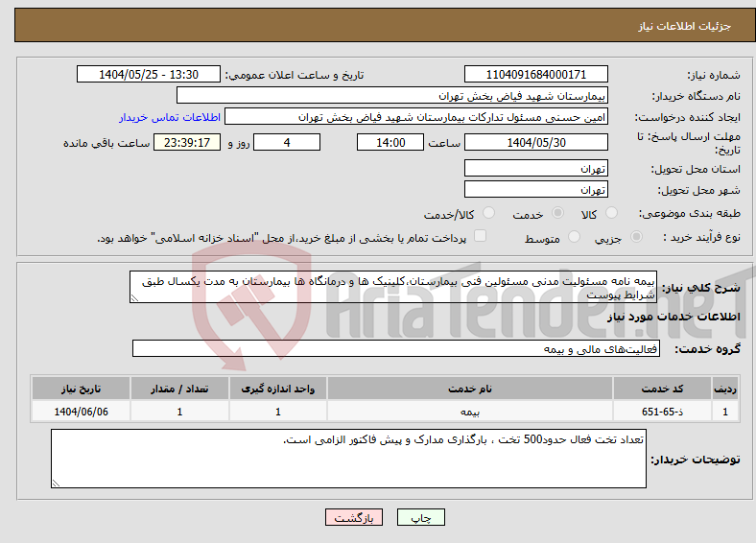Image resolution: width=756 pixels, height=543 pixels.
Task: Select the کالا/خدمت radio button
Action: pyautogui.click(x=489, y=213)
